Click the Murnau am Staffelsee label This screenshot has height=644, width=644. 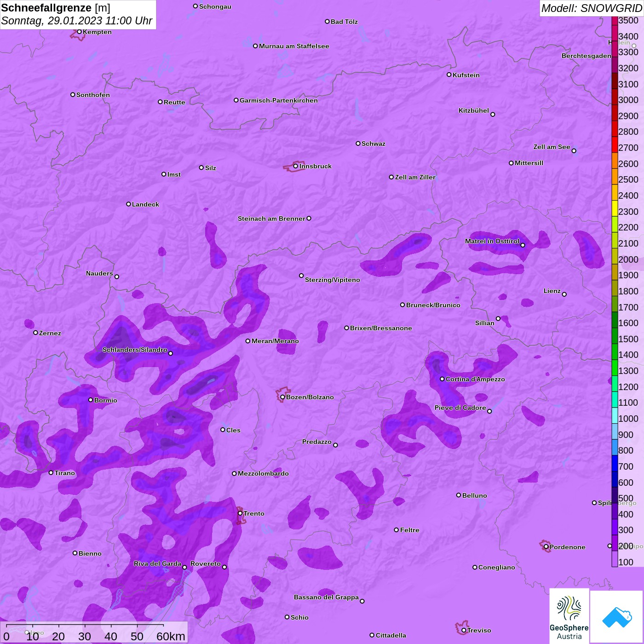[x=294, y=46]
